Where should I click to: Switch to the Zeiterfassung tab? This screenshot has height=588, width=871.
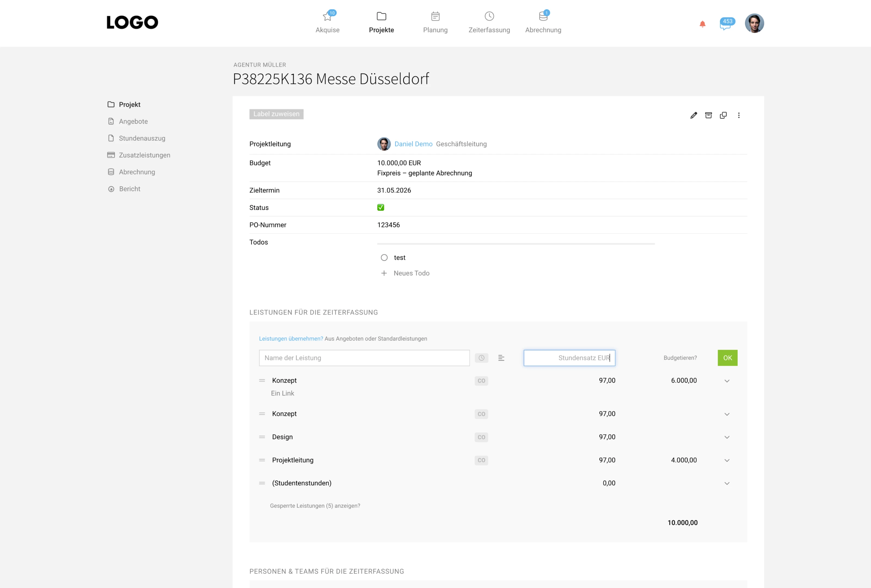489,23
